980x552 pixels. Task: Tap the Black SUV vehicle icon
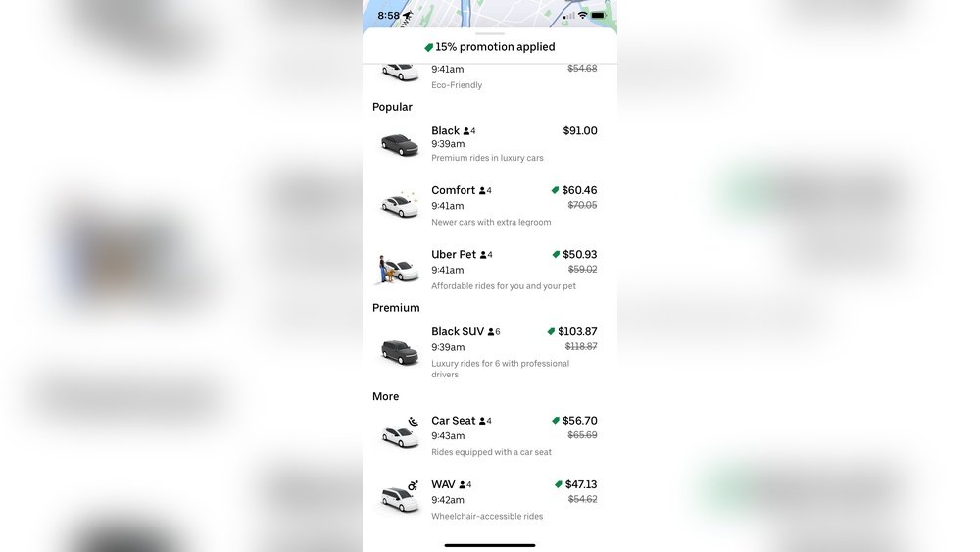tap(400, 350)
